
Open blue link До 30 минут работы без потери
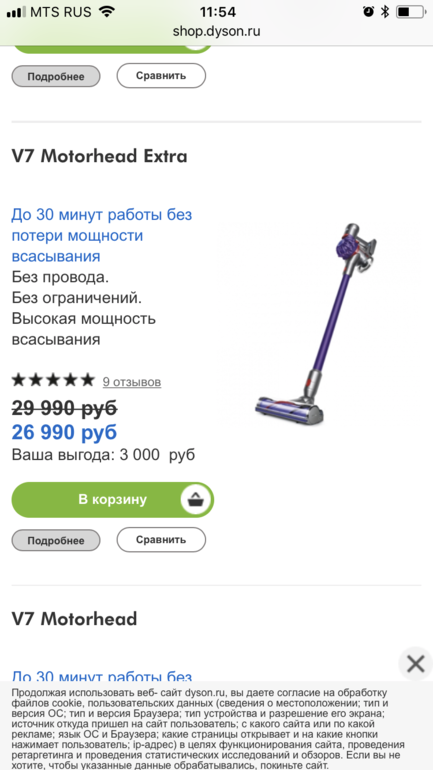click(x=102, y=235)
